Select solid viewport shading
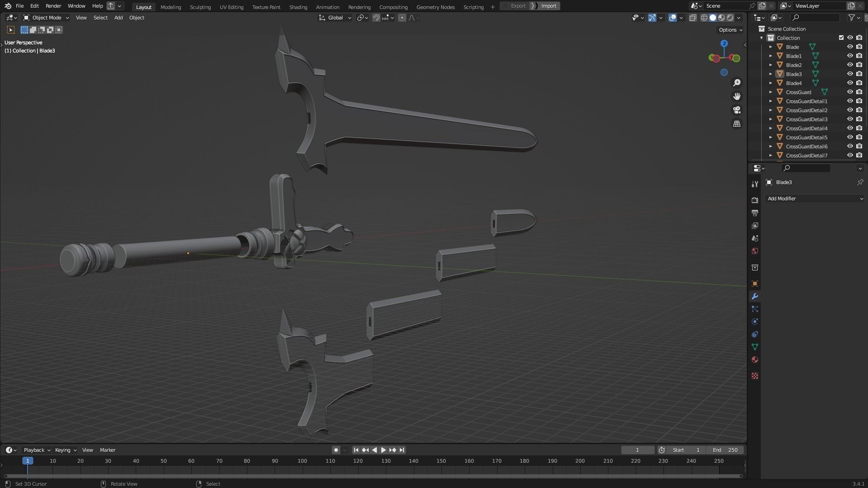Screen dimensions: 868x488 click(x=713, y=18)
